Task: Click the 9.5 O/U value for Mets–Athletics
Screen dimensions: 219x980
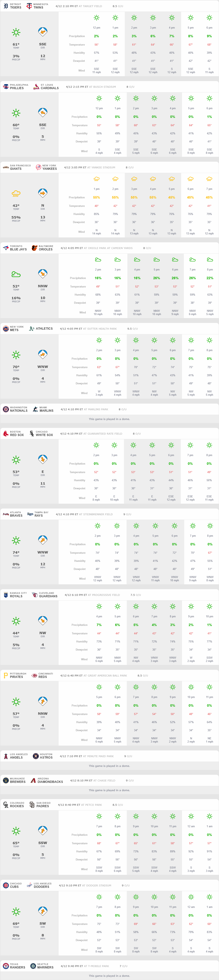Action: 132,329
